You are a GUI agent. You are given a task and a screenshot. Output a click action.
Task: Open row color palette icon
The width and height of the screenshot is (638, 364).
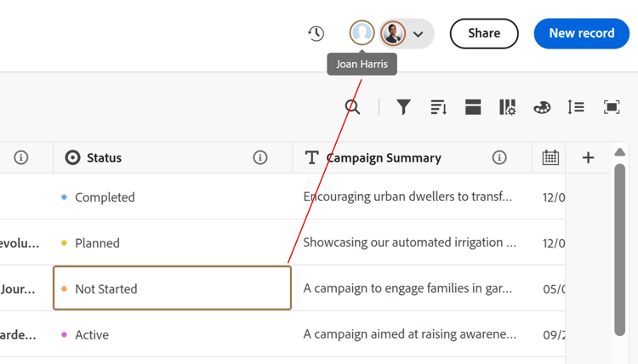(x=542, y=107)
